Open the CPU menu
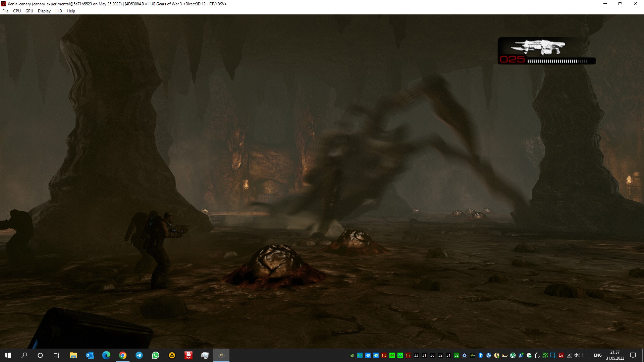Viewport: 644px width, 362px height. click(x=17, y=11)
